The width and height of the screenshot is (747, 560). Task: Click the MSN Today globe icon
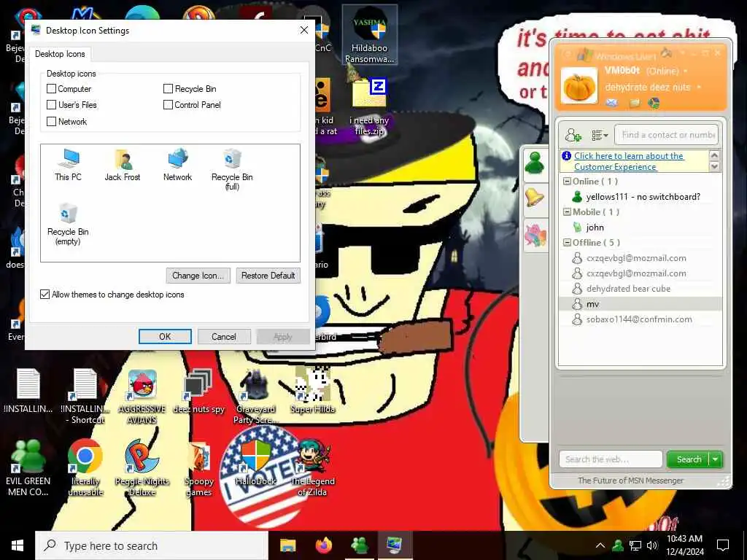coord(654,103)
